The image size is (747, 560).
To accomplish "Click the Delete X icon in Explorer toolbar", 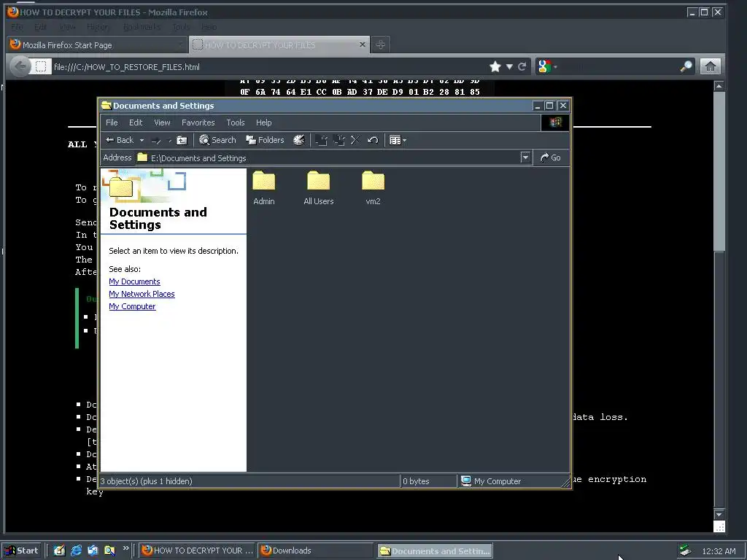I will [x=355, y=140].
